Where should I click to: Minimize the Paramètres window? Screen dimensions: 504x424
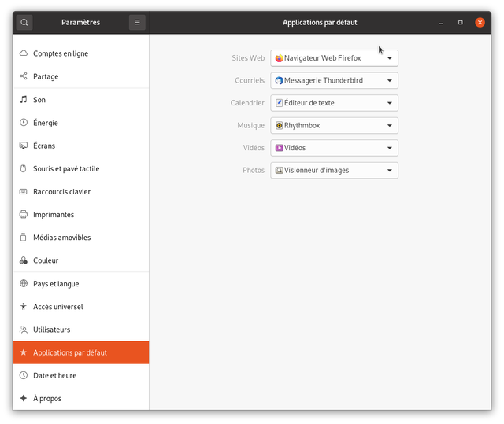click(441, 23)
